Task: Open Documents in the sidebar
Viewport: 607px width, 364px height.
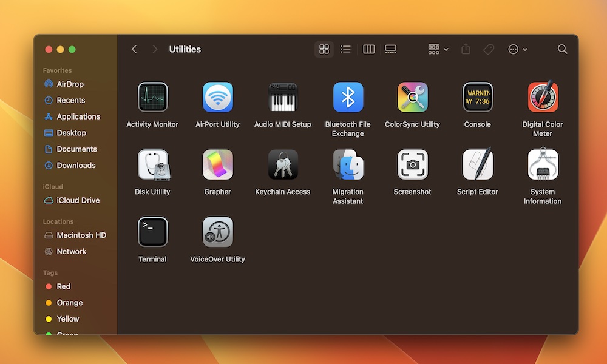Action: (76, 149)
